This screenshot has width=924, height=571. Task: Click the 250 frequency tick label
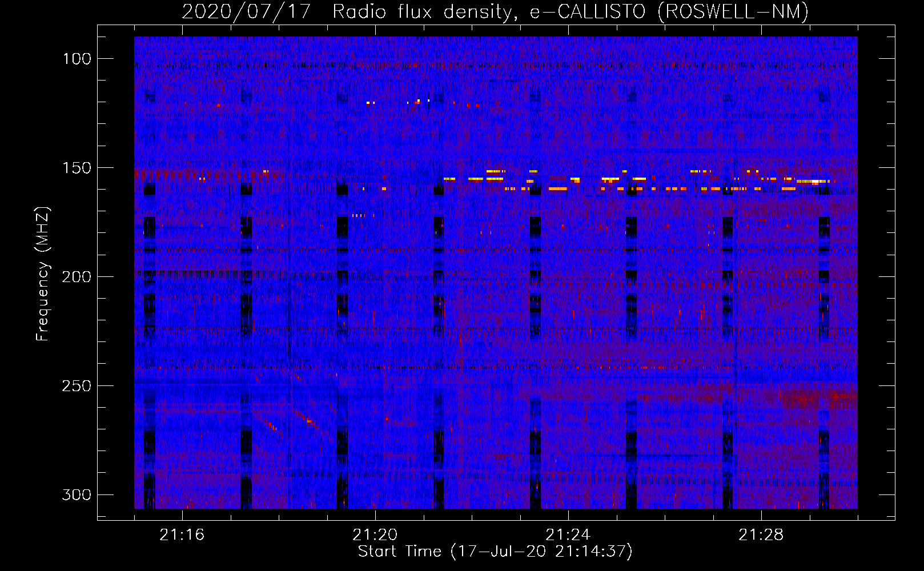[77, 386]
